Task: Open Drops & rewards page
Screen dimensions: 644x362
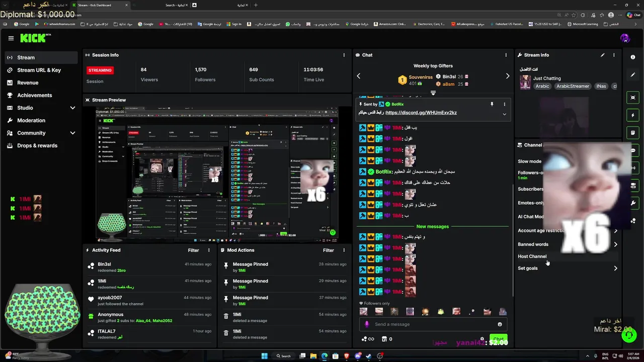Action: pos(41,145)
